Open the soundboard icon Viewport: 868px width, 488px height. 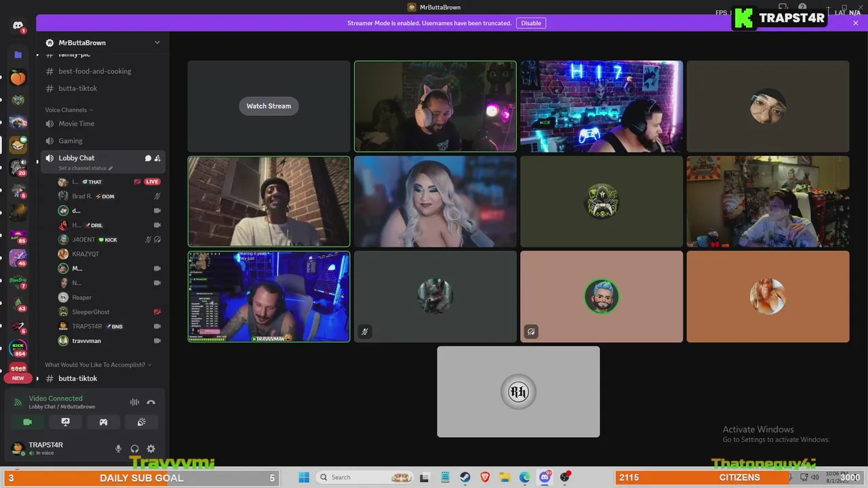coord(141,422)
